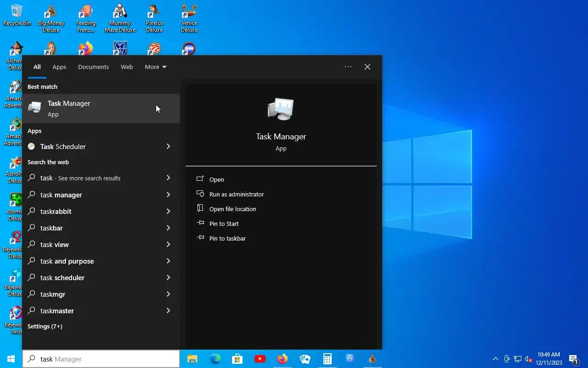Viewport: 588px width, 368px height.
Task: Open Mummy Maze Deluxe desktop shortcut
Action: pos(120,18)
